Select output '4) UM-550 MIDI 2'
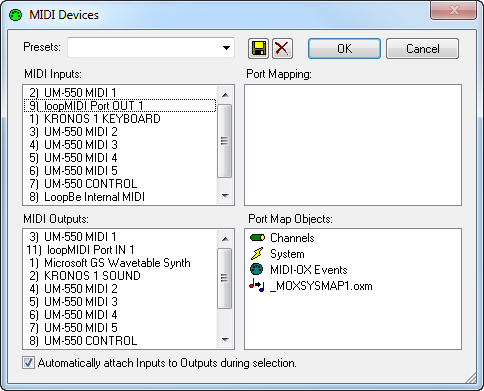This screenshot has height=391, width=484. pos(120,289)
